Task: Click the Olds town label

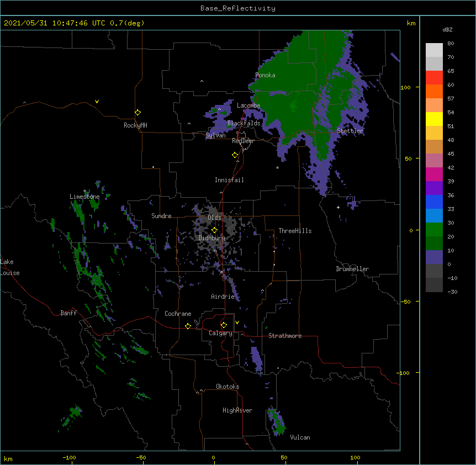Action: click(x=214, y=218)
